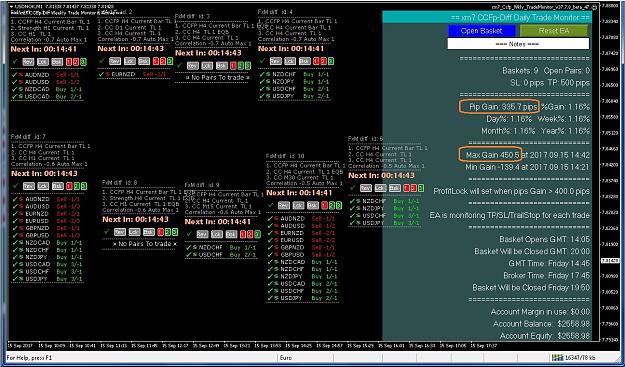Click Bsk button in basket id 10 panel
625x367 pixels.
pos(313,205)
